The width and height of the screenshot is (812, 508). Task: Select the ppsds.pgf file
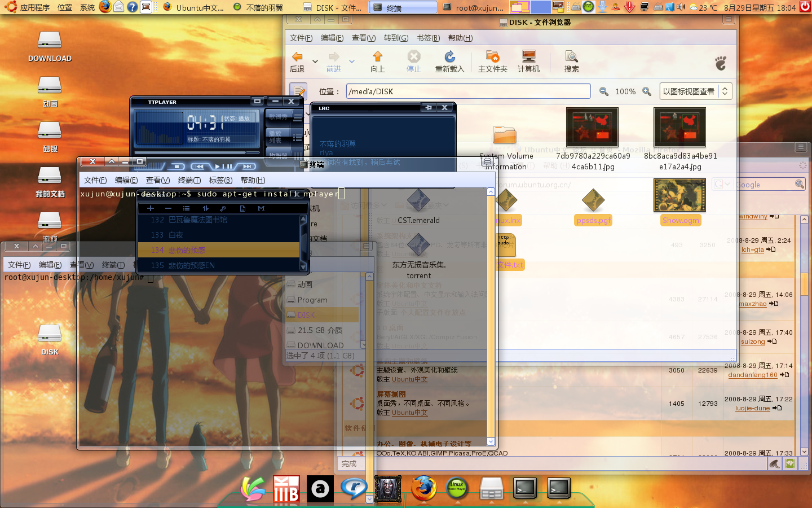coord(593,207)
